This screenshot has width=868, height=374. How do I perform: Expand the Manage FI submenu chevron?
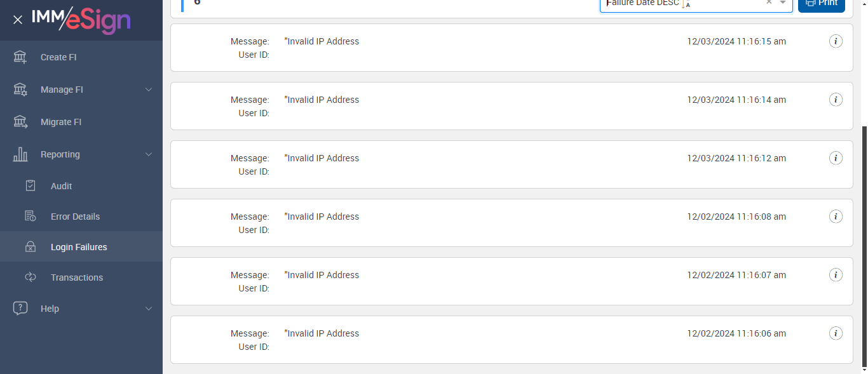[x=149, y=90]
